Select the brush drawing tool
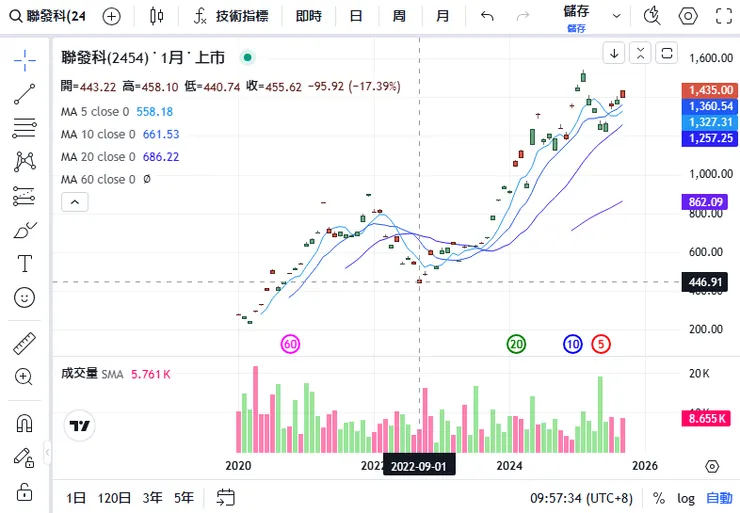Screen dimensions: 740x513 25,230
